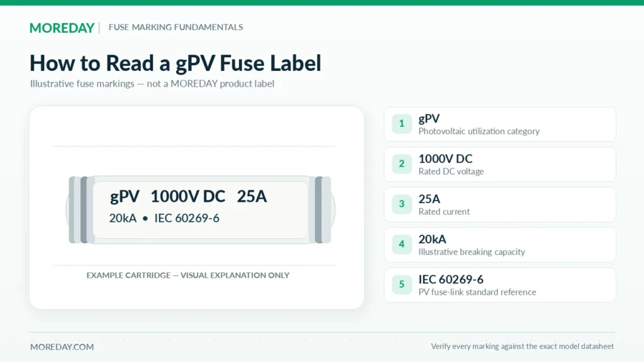Click the number 4 badge beside 20kA
The width and height of the screenshot is (644, 362).
402,244
